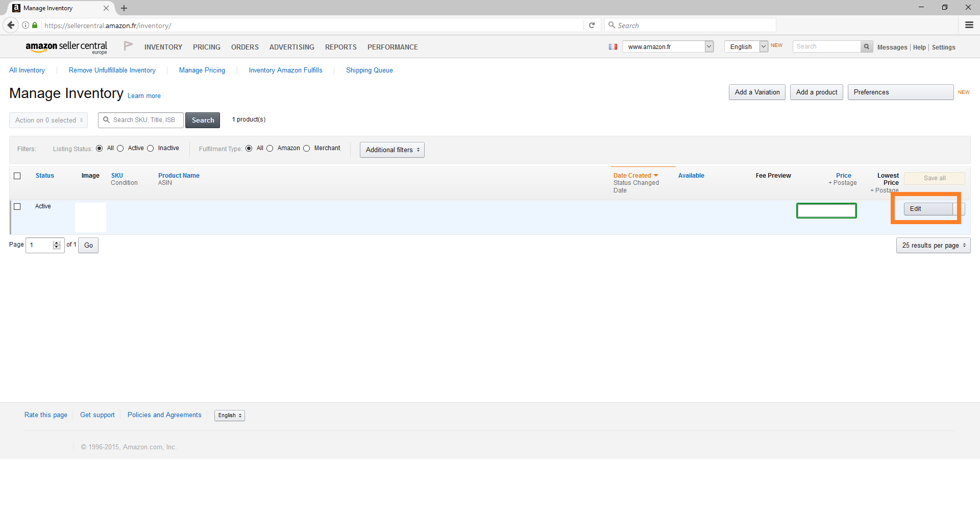Click the site info icon in the address bar

[26, 25]
